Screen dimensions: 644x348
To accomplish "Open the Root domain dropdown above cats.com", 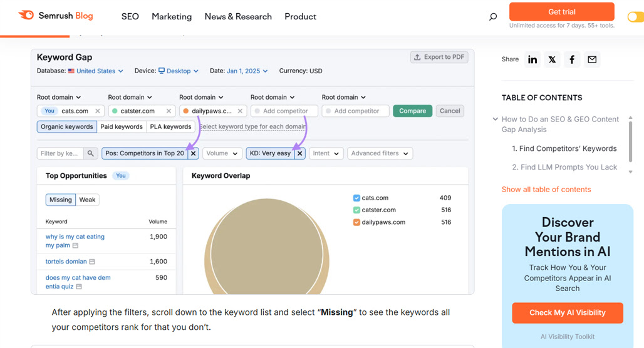I will [x=59, y=97].
